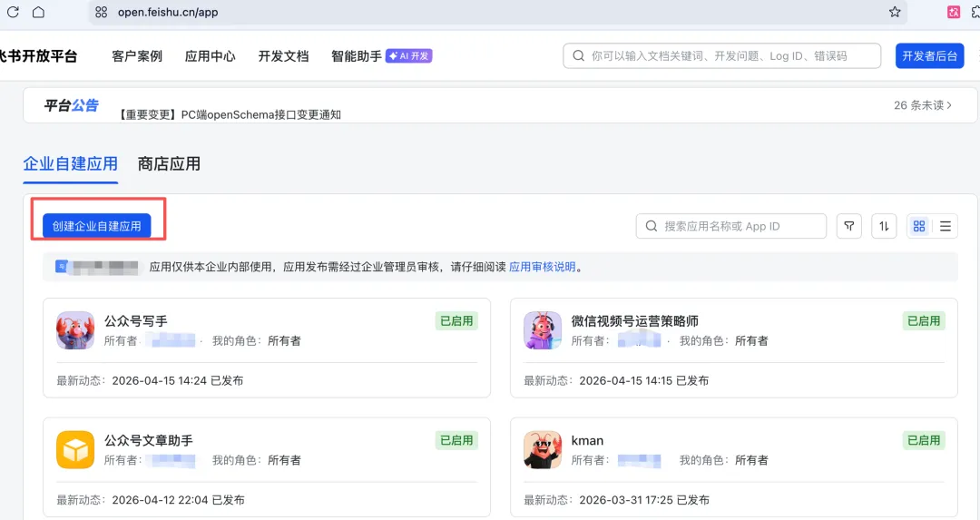The image size is (980, 520).
Task: Open 智能助手 in the top navigation
Action: [x=357, y=56]
